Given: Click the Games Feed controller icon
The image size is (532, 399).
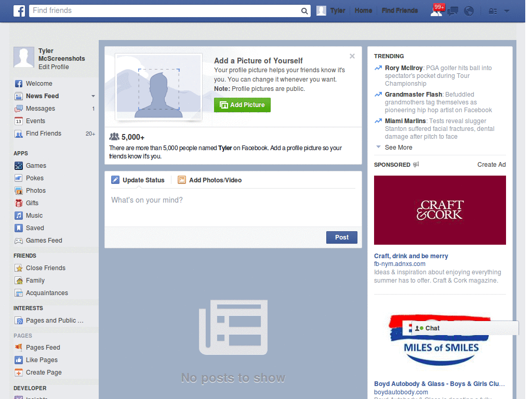Looking at the screenshot, I should [19, 241].
